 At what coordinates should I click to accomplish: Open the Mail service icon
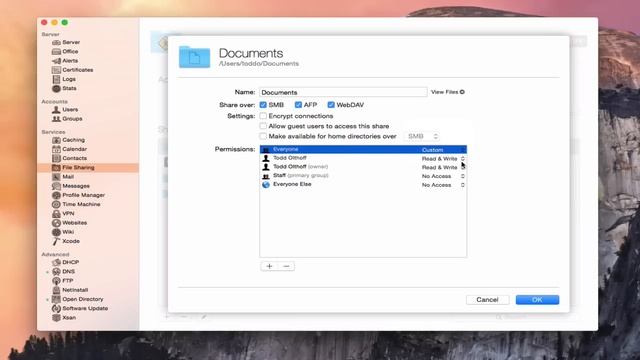click(56, 177)
